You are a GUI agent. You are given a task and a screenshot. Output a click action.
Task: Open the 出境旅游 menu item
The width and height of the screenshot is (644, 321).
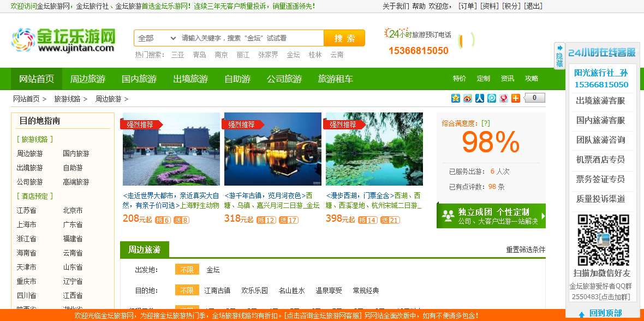click(x=189, y=79)
